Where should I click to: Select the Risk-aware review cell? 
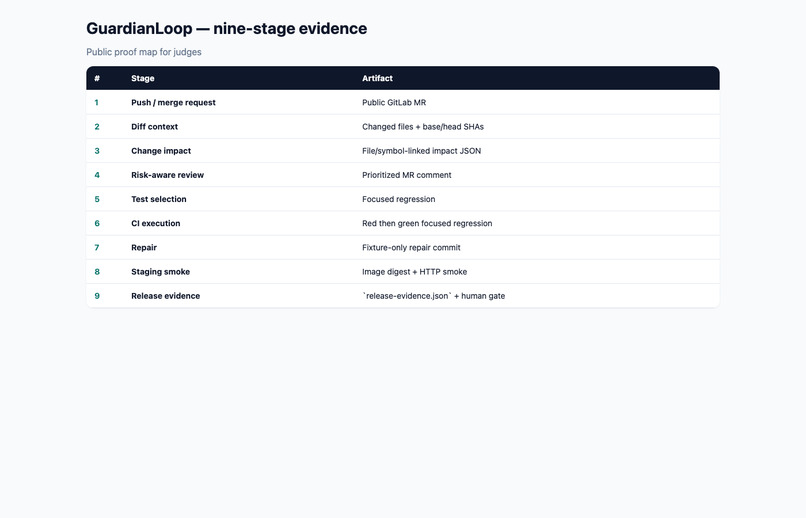coord(168,175)
